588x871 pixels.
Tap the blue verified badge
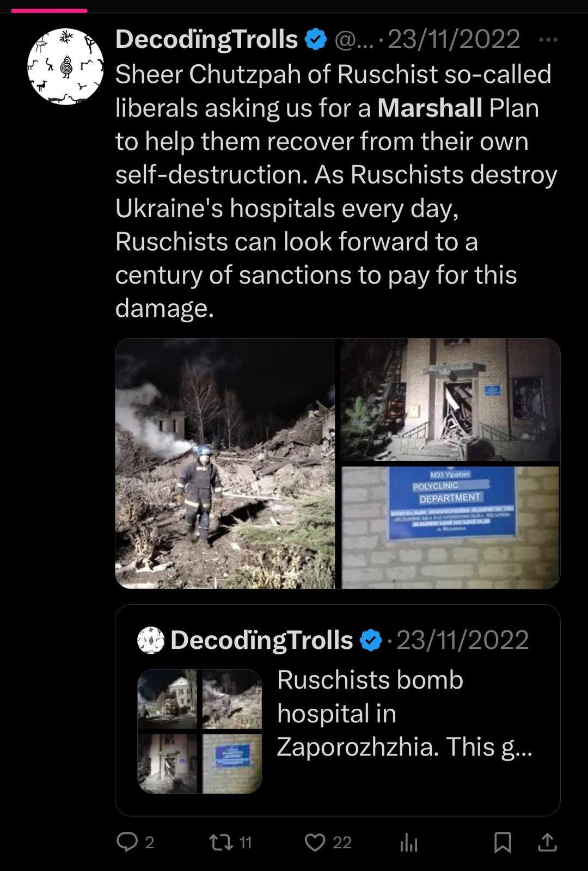tap(316, 40)
